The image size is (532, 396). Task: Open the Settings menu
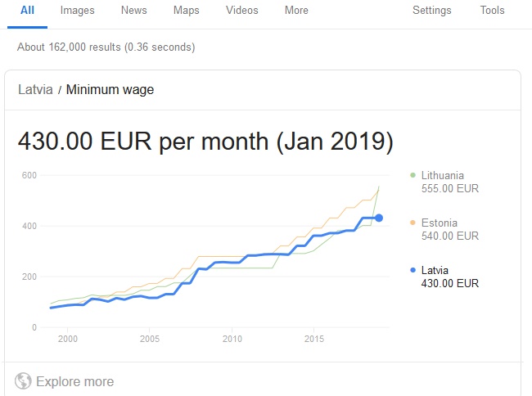(x=432, y=10)
